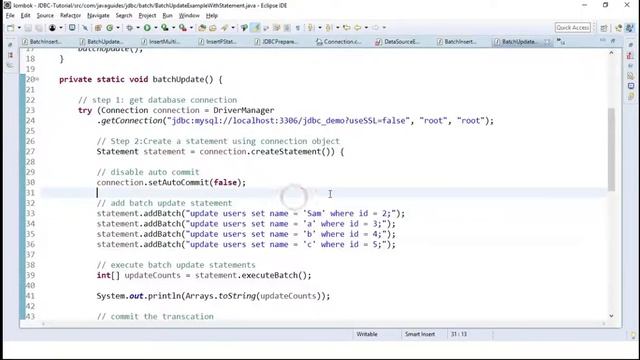Viewport: 640px width, 360px height.
Task: Click the Save toolbar icon
Action: 28,28
